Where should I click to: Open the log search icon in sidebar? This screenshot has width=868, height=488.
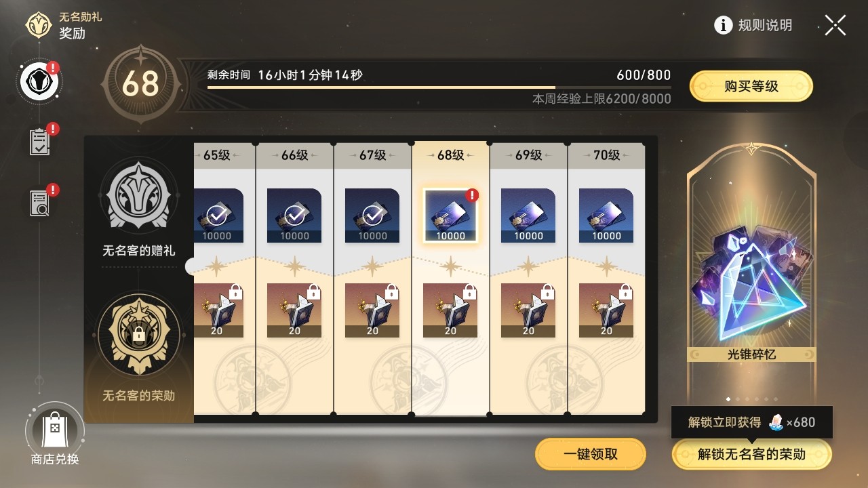40,202
